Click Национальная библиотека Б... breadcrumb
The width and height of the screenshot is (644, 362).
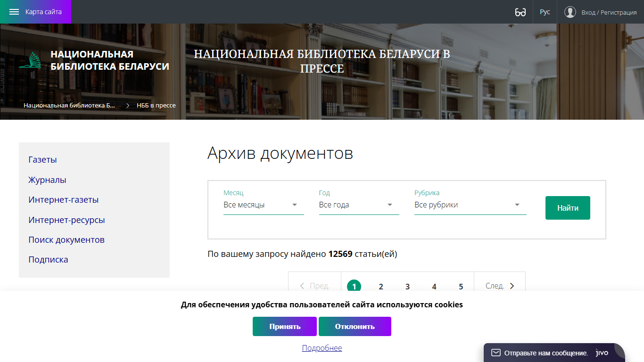(x=69, y=106)
